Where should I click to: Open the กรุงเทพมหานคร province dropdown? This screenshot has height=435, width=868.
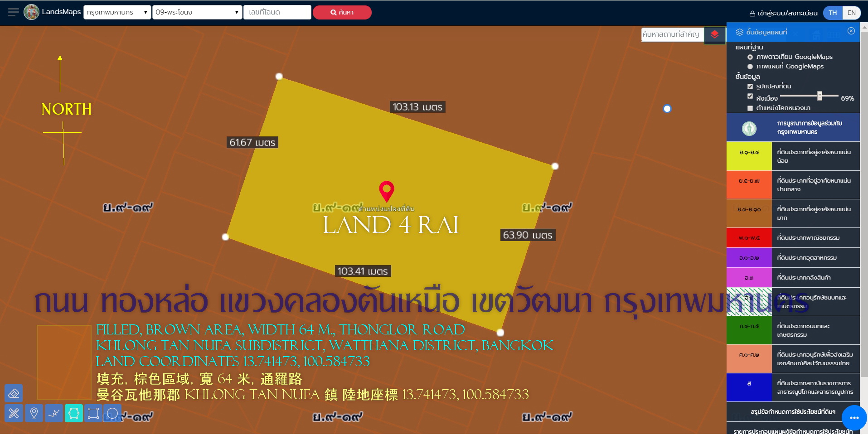(117, 12)
